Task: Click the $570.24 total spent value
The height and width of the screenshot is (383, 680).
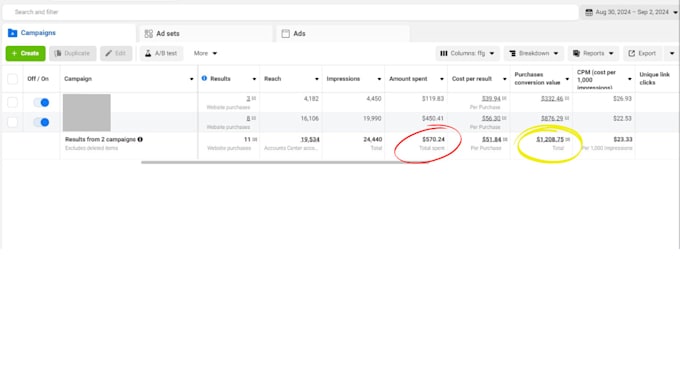Action: [x=433, y=139]
